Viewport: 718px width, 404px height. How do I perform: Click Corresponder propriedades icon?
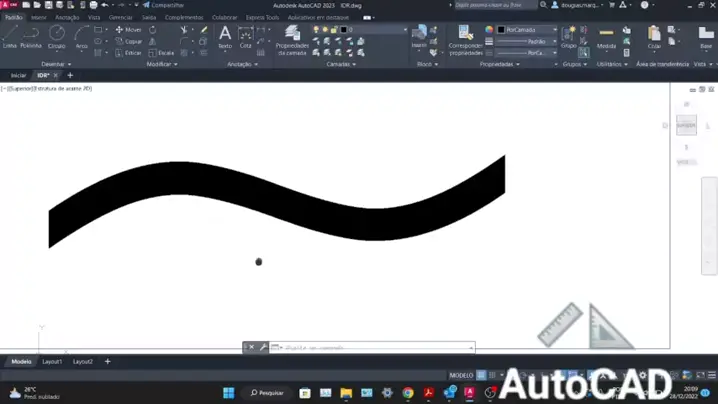pyautogui.click(x=465, y=39)
